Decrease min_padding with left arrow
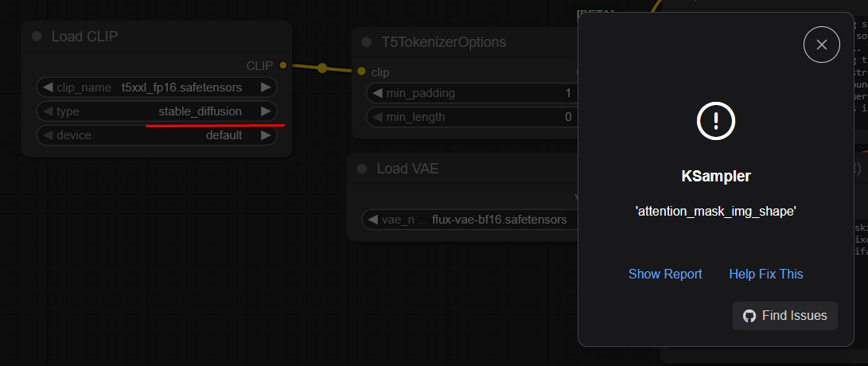The height and width of the screenshot is (366, 868). (x=376, y=93)
